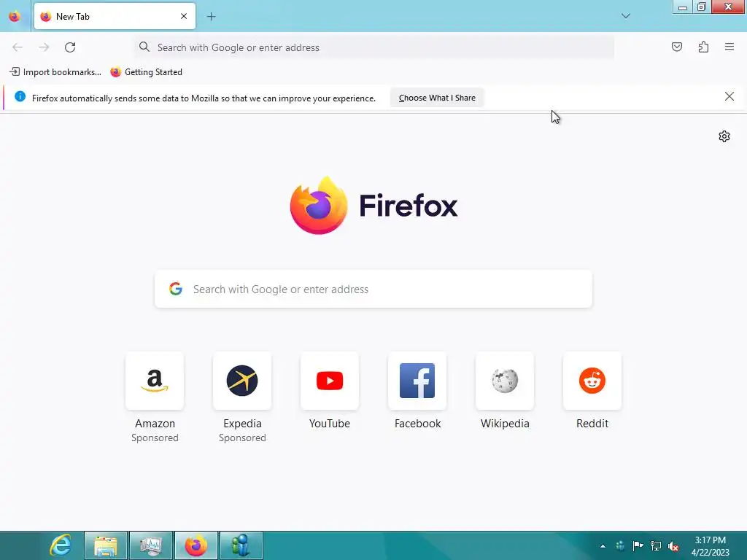Image resolution: width=747 pixels, height=560 pixels.
Task: Open new tab personalize gear
Action: point(724,136)
